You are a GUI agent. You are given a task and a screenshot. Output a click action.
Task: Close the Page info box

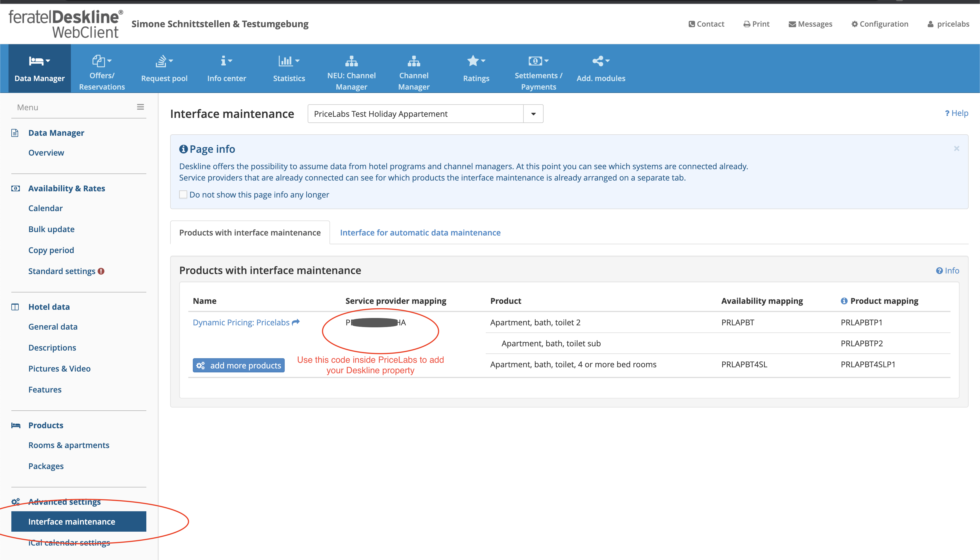click(x=956, y=149)
